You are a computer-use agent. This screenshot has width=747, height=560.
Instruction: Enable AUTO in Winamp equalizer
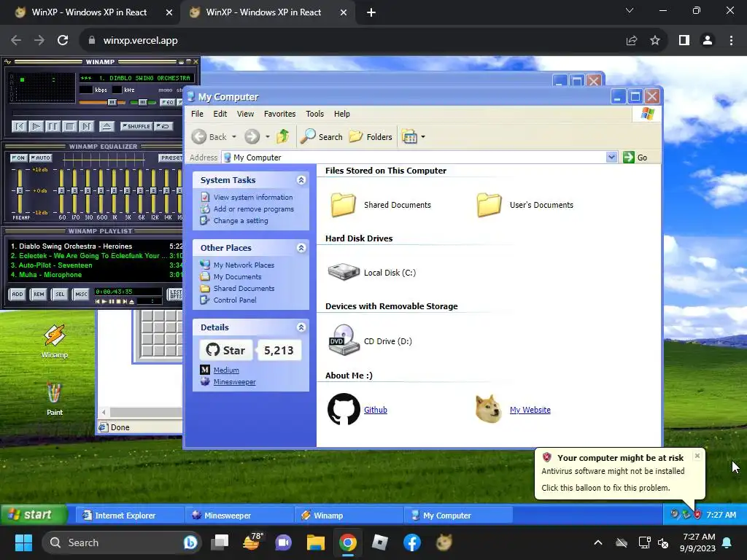(x=41, y=157)
